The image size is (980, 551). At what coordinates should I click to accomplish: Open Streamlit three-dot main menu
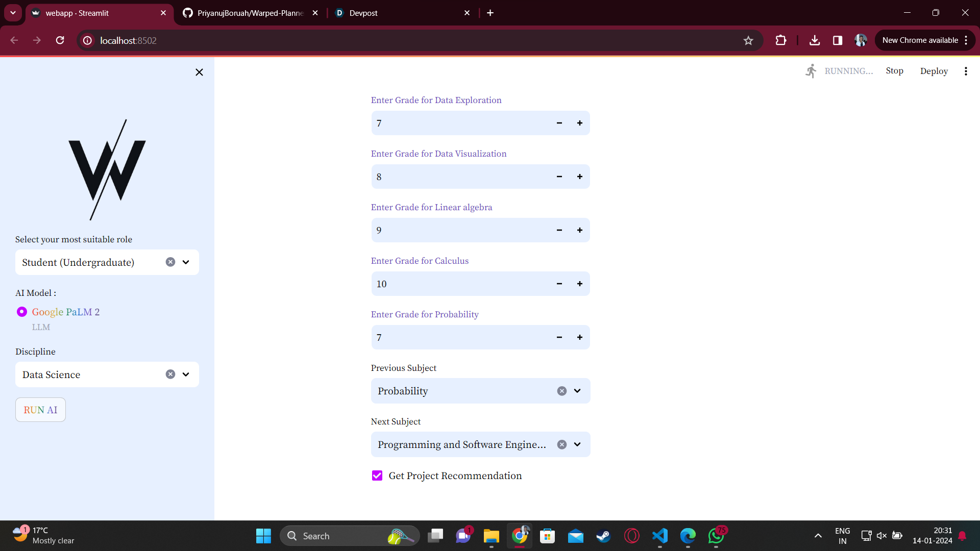coord(965,71)
